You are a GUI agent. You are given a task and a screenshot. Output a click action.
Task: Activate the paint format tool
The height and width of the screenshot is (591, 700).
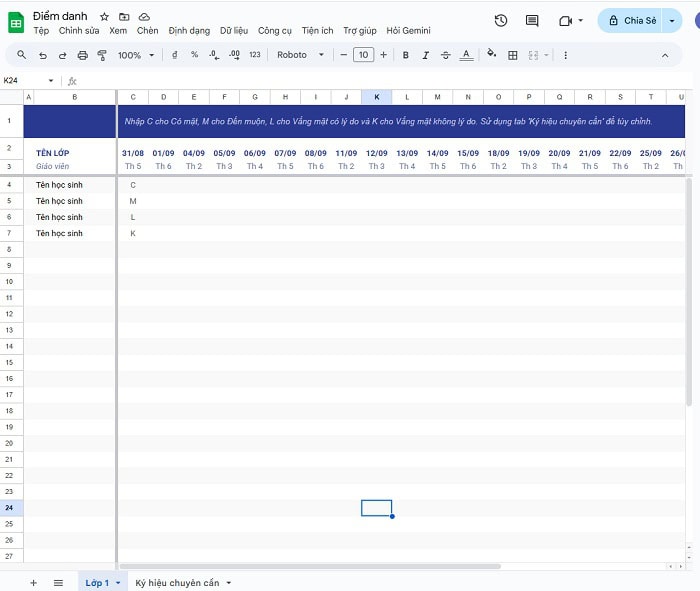point(102,55)
